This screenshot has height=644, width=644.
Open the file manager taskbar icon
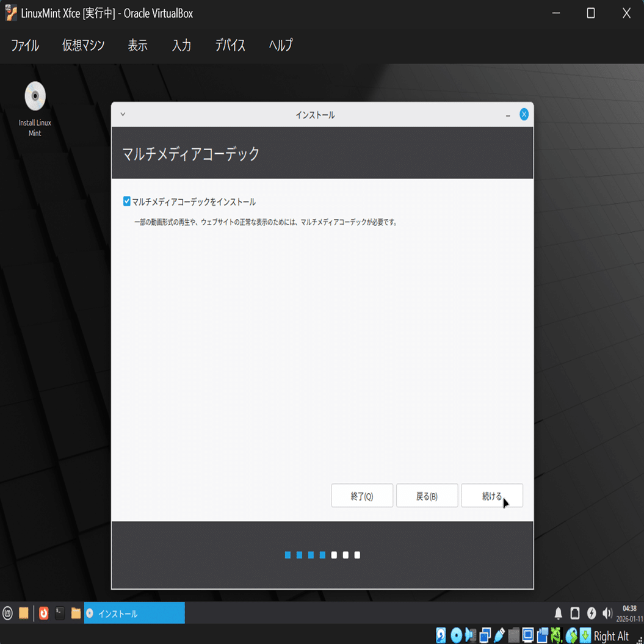coord(76,613)
